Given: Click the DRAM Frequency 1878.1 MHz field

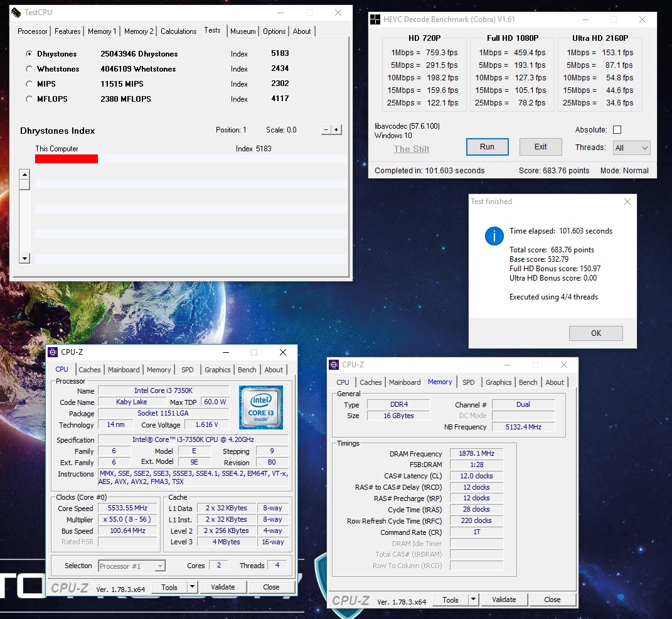Looking at the screenshot, I should tap(476, 453).
